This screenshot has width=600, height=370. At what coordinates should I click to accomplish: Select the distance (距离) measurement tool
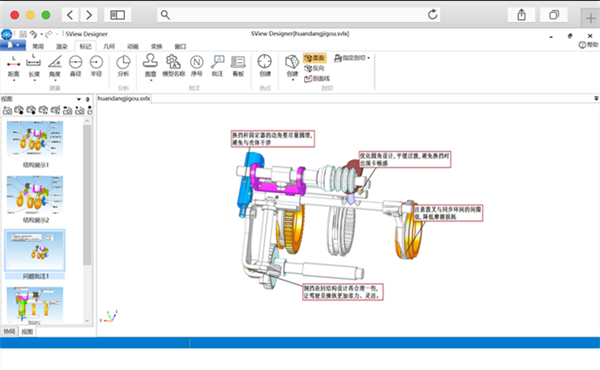point(13,66)
